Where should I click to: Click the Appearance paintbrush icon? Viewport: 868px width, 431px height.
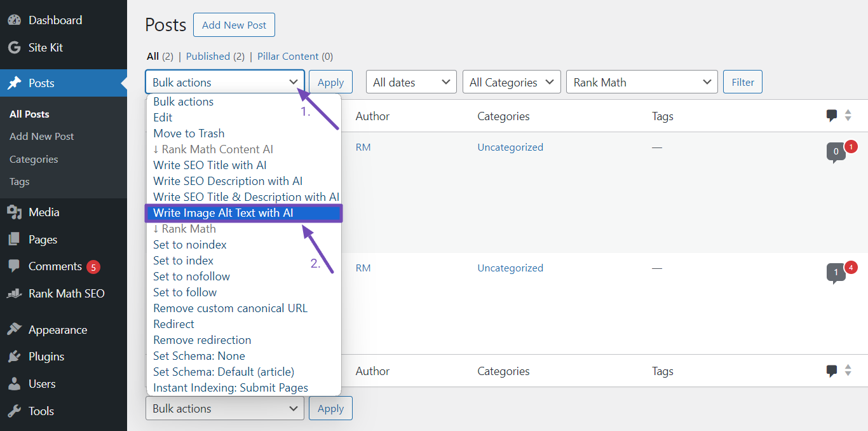click(x=14, y=329)
